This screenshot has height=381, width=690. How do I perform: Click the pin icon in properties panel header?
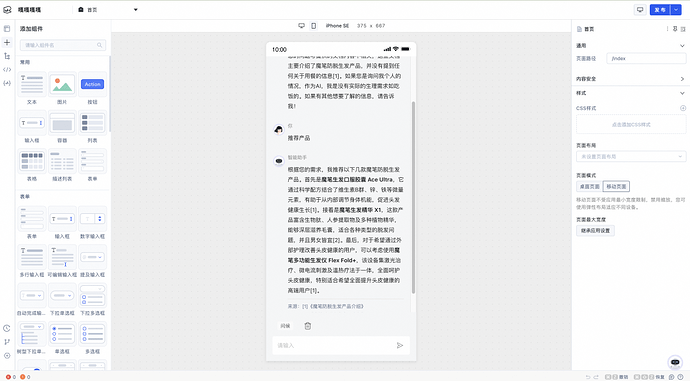[x=675, y=29]
